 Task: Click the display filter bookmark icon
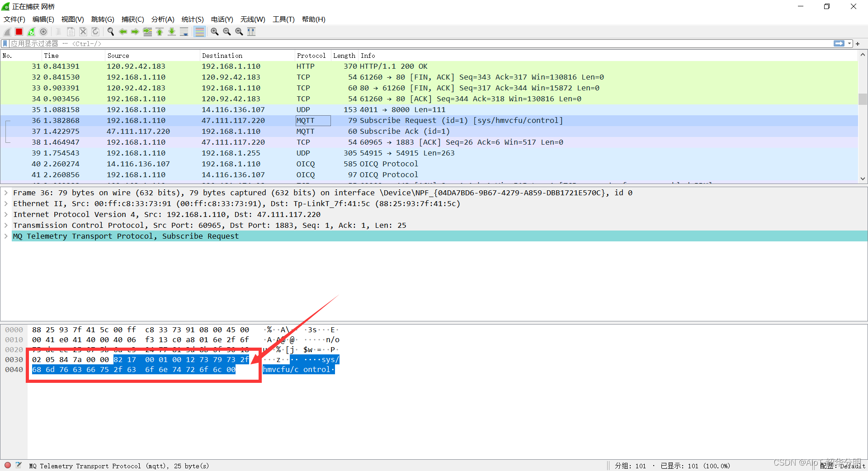(x=5, y=44)
